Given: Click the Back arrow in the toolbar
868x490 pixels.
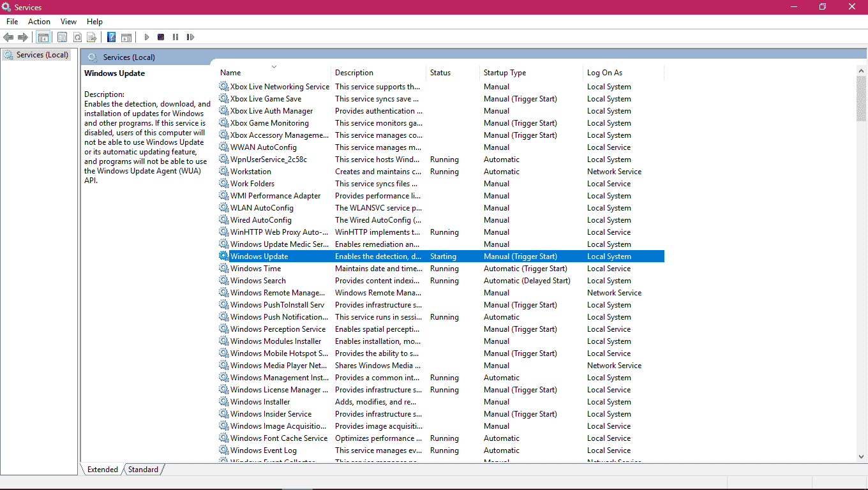Looking at the screenshot, I should tap(8, 38).
